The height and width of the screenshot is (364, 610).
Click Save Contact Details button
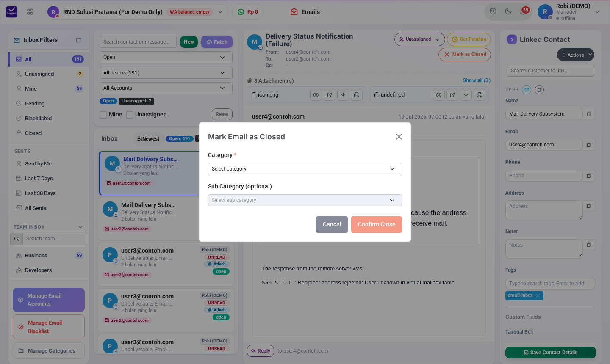coord(551,353)
